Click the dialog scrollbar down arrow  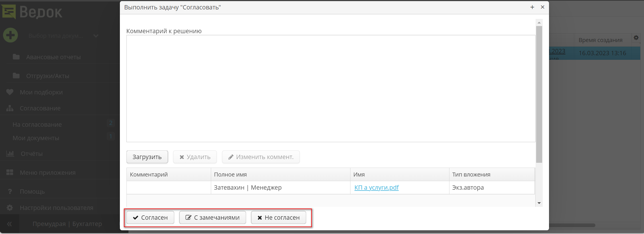click(539, 203)
